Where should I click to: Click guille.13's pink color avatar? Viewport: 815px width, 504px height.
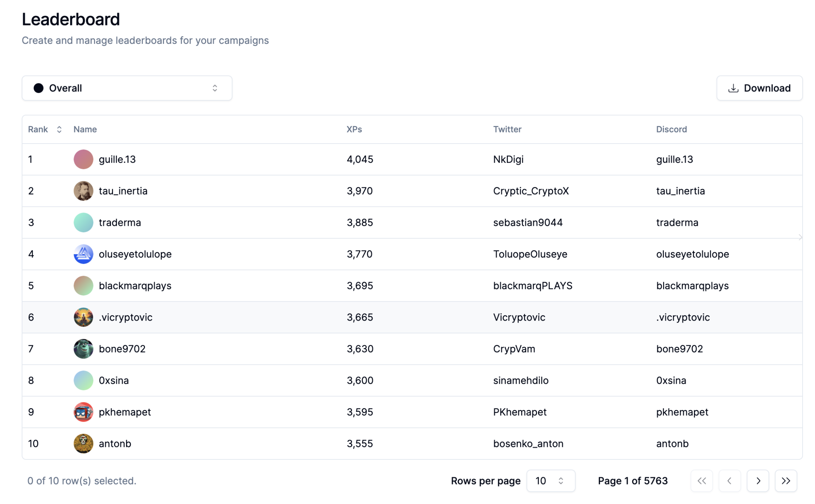[83, 159]
